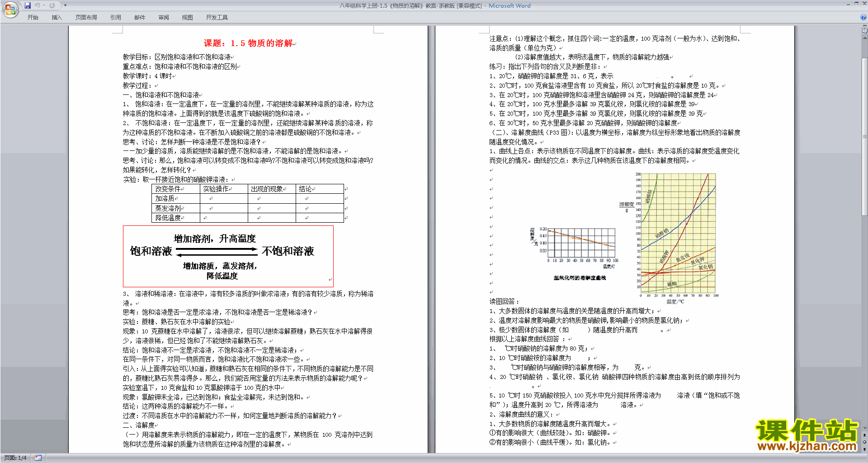The height and width of the screenshot is (463, 868).
Task: Open Word Help question mark icon
Action: pos(864,17)
